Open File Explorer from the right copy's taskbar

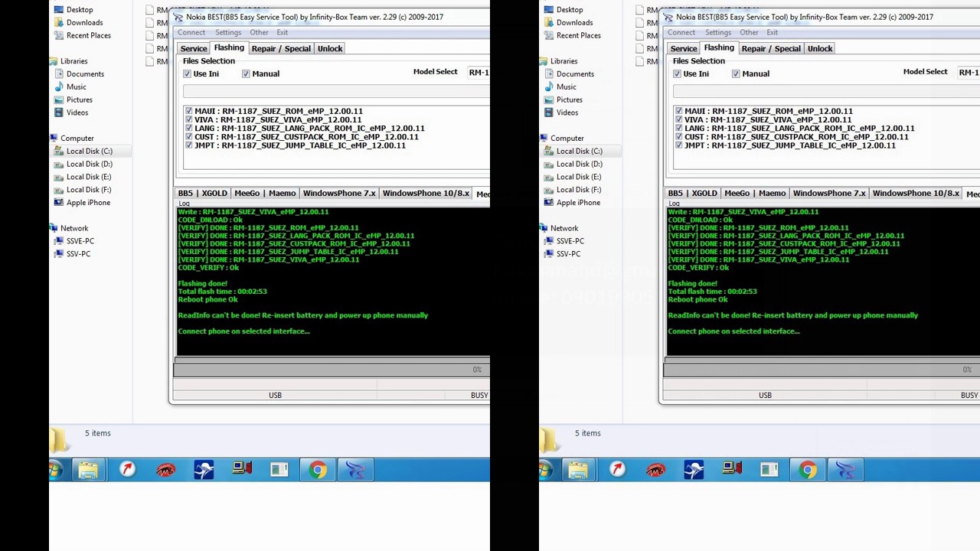coord(578,470)
